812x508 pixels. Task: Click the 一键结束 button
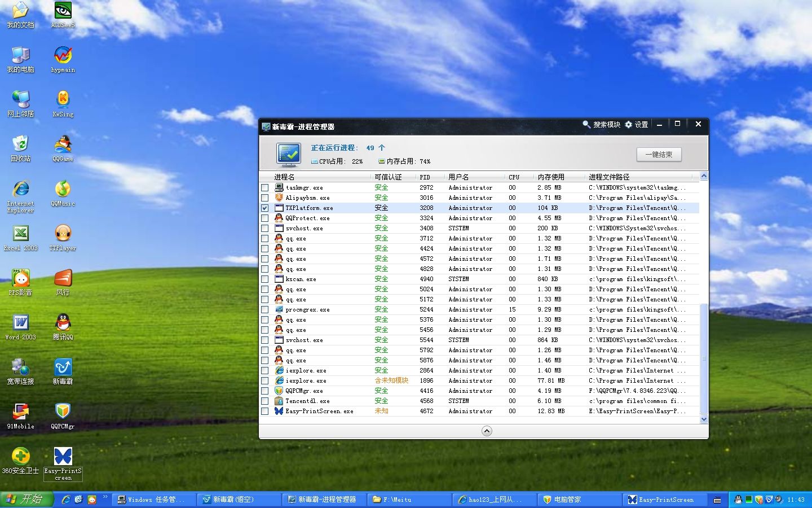659,154
